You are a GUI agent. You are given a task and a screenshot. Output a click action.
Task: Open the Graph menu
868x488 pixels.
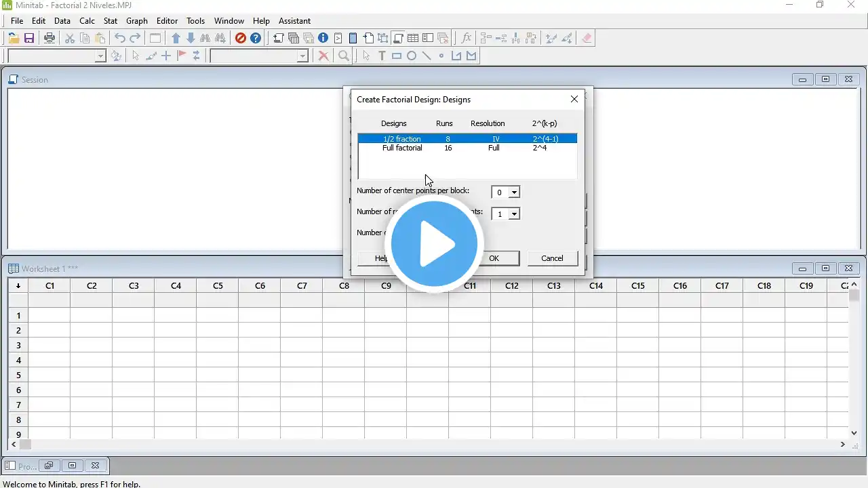coord(137,21)
